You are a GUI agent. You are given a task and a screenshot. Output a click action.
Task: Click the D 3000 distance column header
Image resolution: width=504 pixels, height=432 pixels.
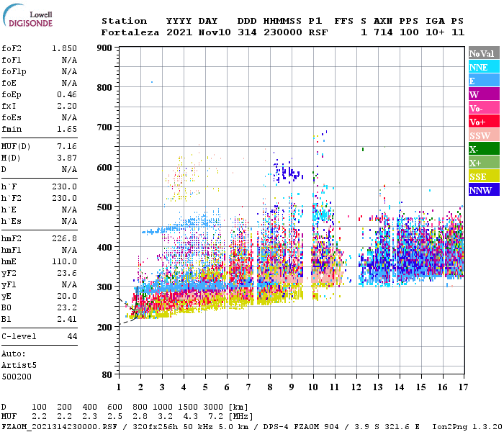pos(213,407)
